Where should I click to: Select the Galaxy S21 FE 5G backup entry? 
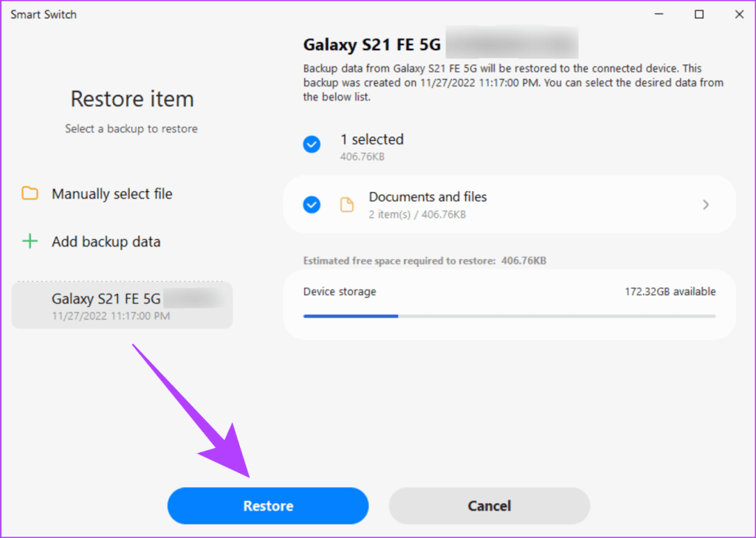122,304
